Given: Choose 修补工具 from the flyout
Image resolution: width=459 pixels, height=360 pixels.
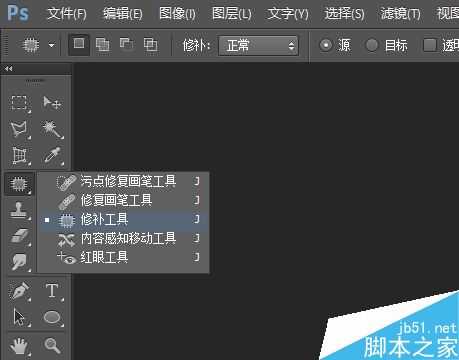Looking at the screenshot, I should coord(124,220).
